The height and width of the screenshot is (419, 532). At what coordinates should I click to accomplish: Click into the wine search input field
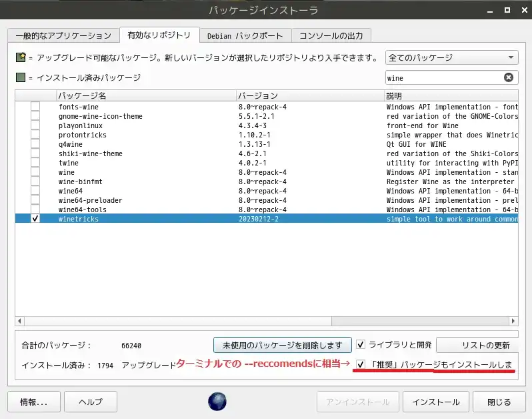tap(440, 77)
